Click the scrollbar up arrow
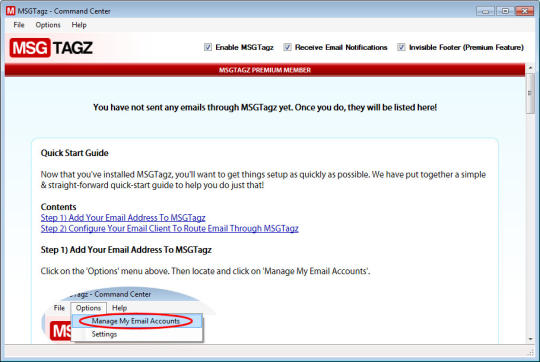Image resolution: width=540 pixels, height=362 pixels. [530, 68]
